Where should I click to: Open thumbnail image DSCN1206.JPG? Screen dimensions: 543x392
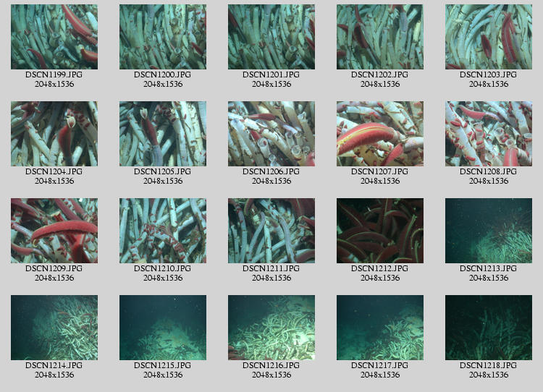271,134
